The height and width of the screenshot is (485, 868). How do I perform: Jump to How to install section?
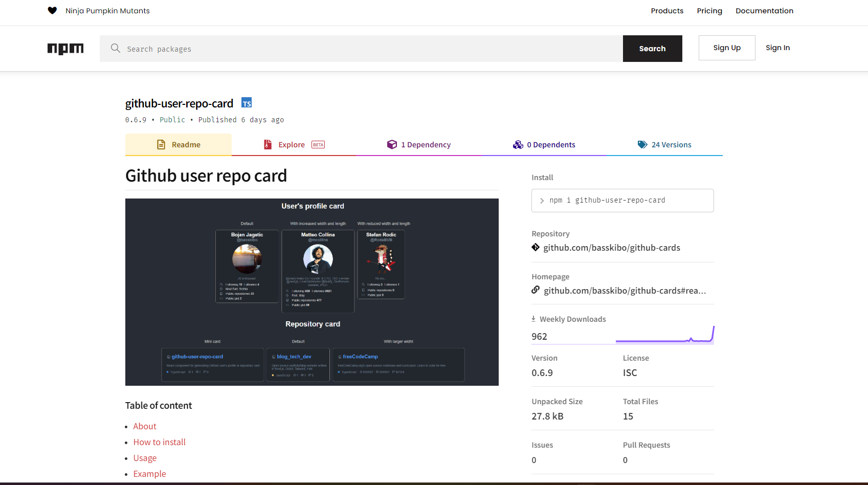click(x=160, y=442)
